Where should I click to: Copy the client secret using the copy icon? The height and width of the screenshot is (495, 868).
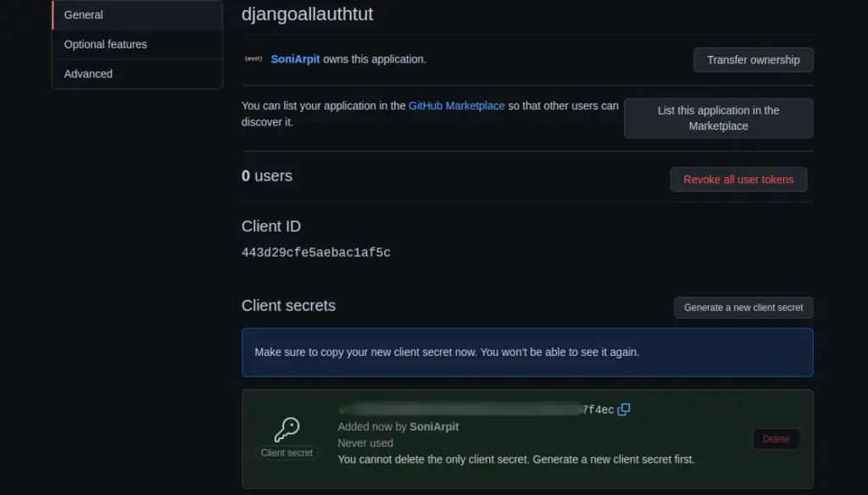pos(624,409)
